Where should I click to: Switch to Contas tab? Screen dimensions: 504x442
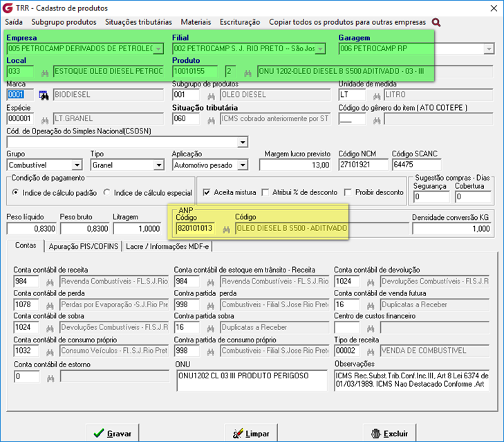(x=26, y=246)
